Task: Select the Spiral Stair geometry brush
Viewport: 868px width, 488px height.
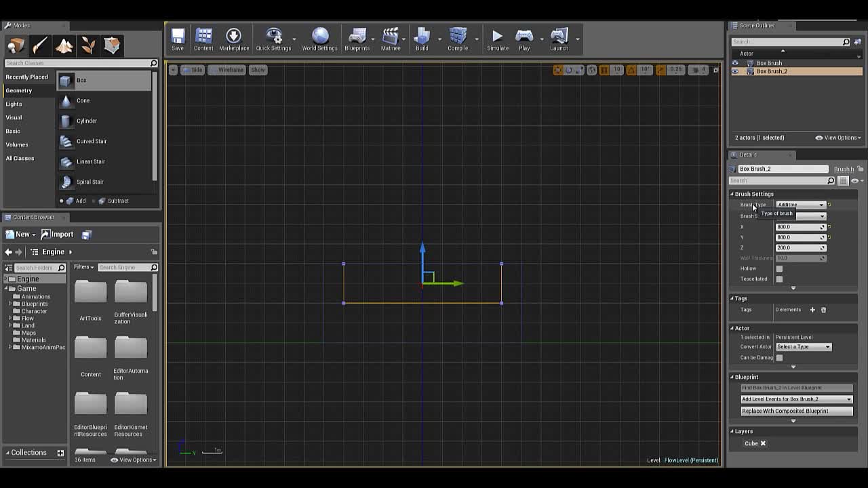Action: point(104,182)
